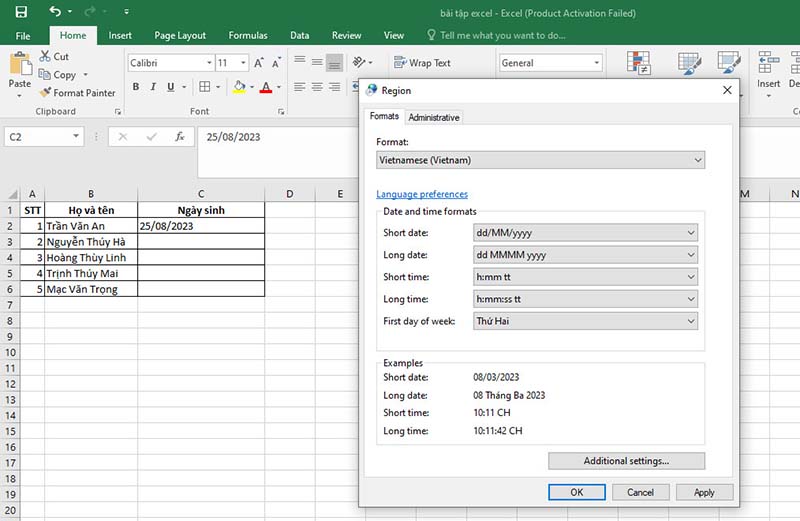Image resolution: width=800 pixels, height=521 pixels.
Task: Open the Long time format dropdown
Action: click(585, 299)
